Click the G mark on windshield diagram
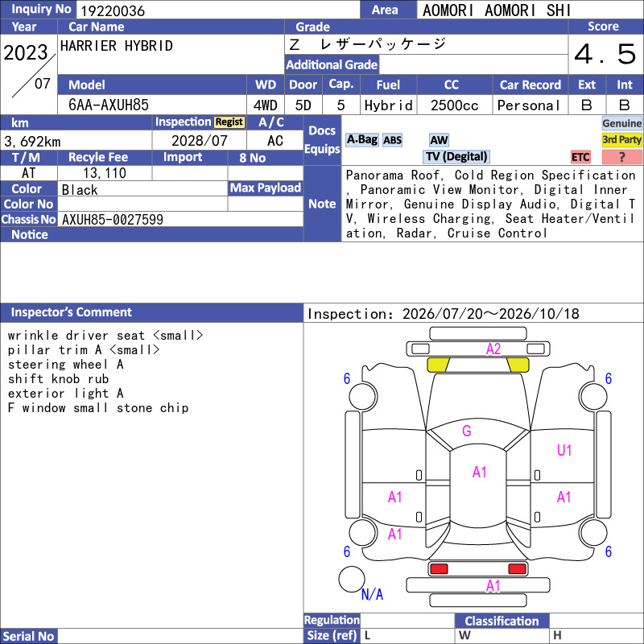This screenshot has height=644, width=644. tap(467, 431)
